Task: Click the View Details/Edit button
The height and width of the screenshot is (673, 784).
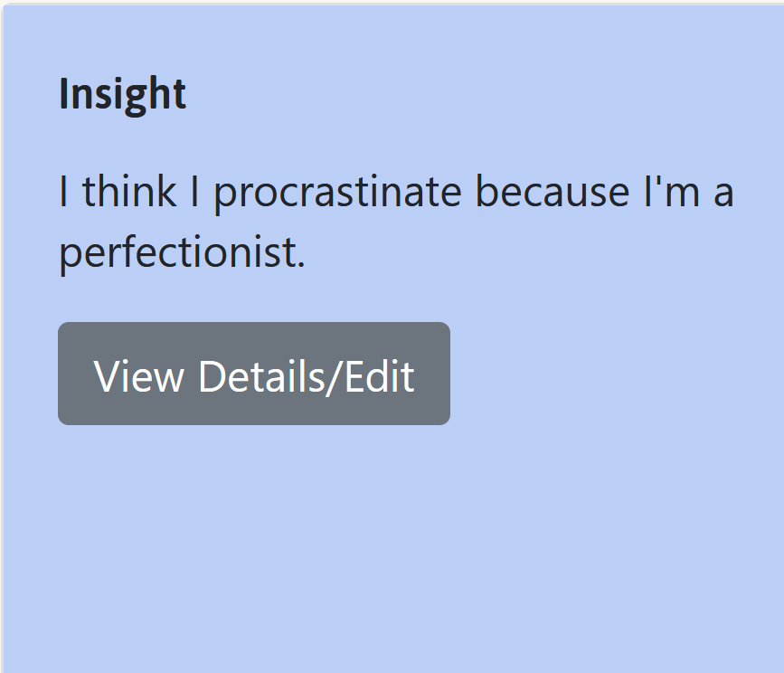Action: 254,374
